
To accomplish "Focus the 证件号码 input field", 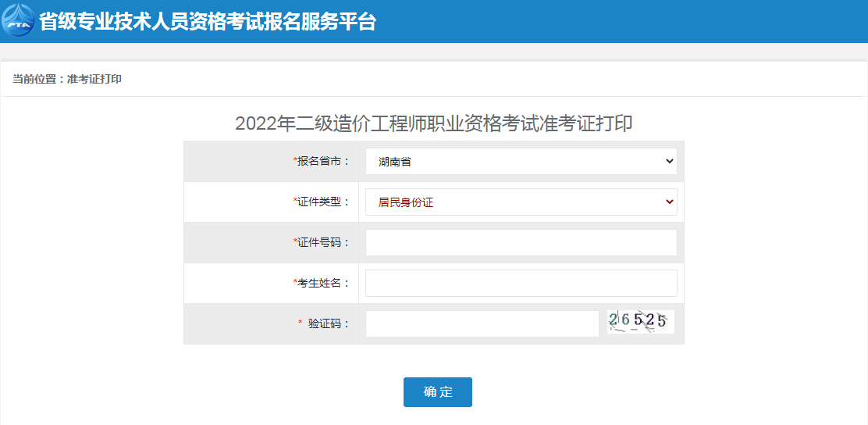I will [521, 243].
